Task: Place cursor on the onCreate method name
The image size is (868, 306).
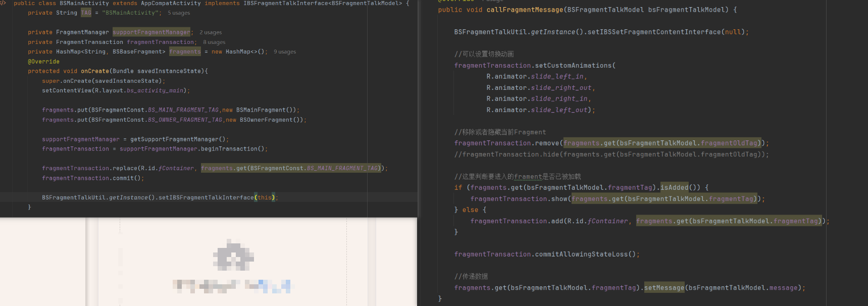Action: point(94,71)
